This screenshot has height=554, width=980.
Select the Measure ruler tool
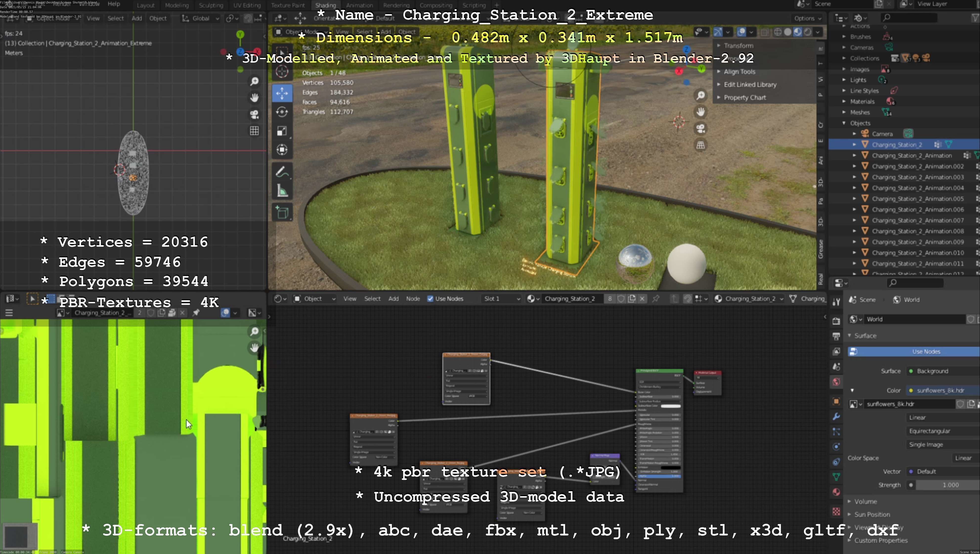click(x=282, y=191)
